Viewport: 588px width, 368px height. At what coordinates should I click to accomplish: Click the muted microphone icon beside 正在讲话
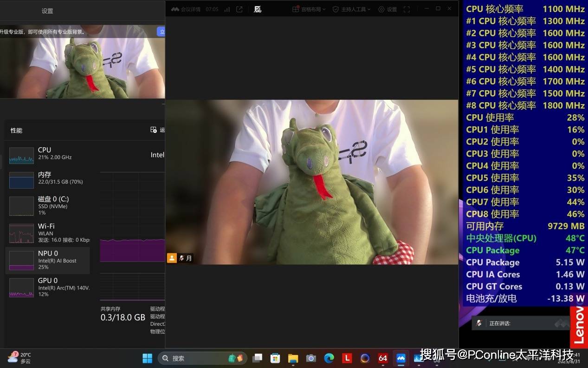click(x=479, y=323)
